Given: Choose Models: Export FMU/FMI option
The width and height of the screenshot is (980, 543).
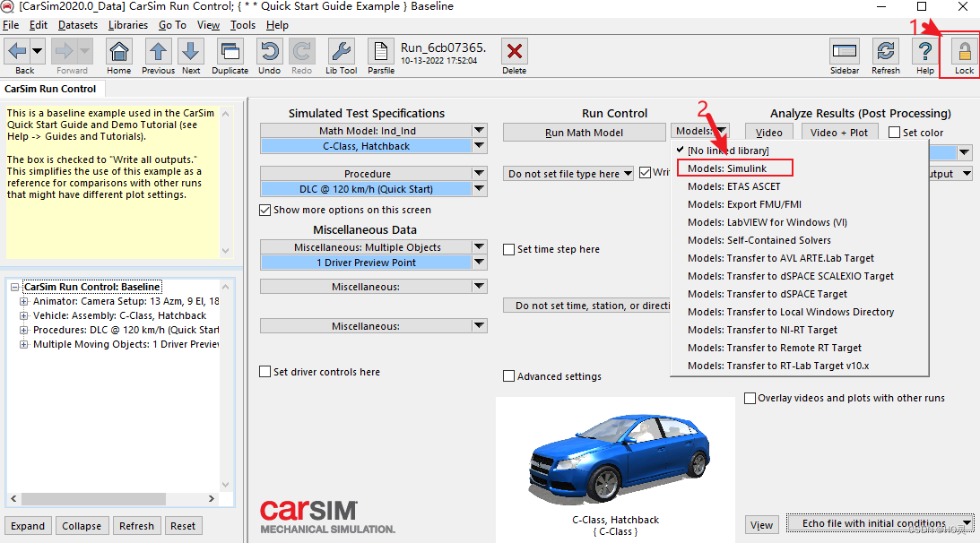Looking at the screenshot, I should pos(744,204).
